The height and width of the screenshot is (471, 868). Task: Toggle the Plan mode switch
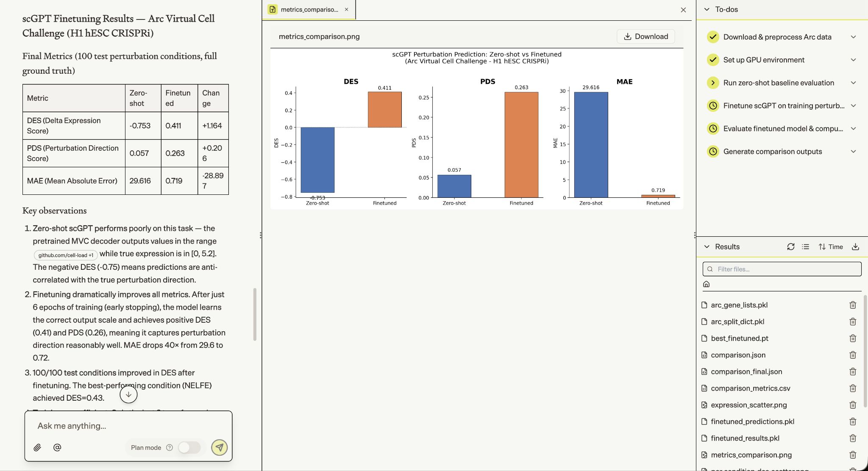pos(189,447)
